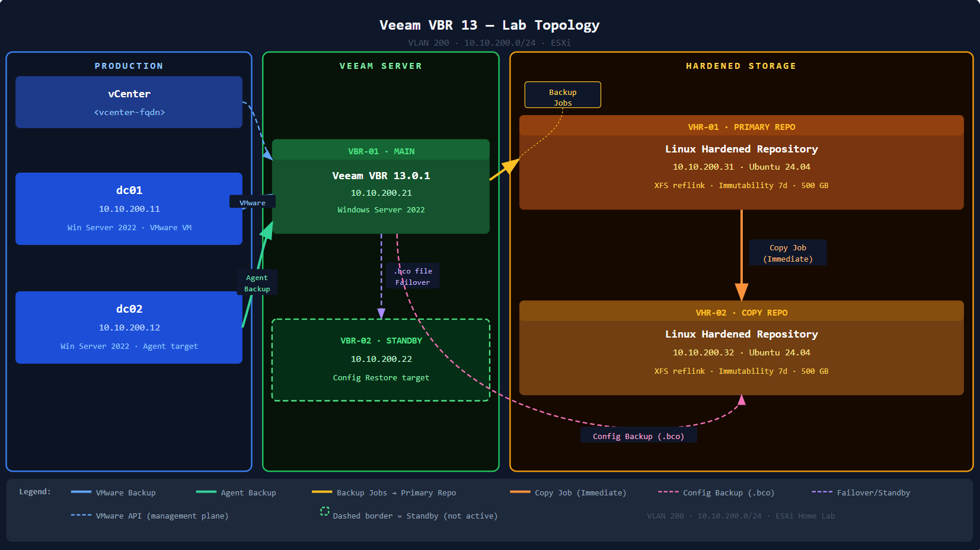Click the 'Copy Job (Immediate)' arrow label
This screenshot has height=550, width=980.
[x=788, y=253]
